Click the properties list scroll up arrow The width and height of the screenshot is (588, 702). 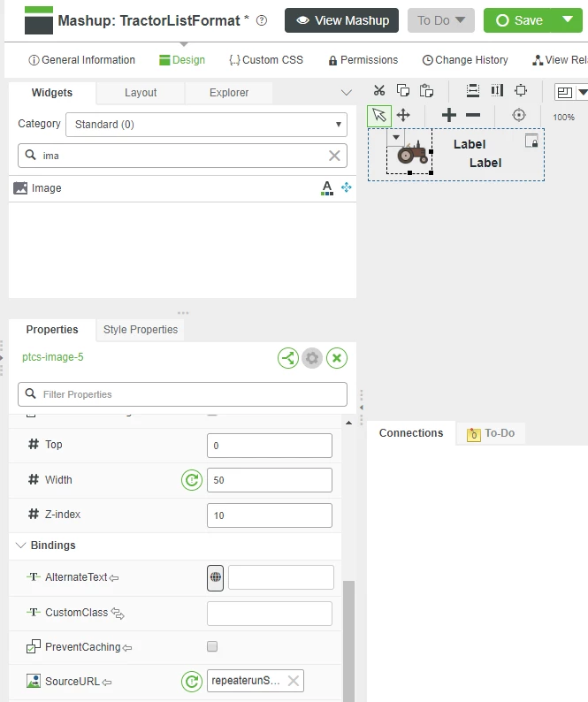pyautogui.click(x=349, y=423)
